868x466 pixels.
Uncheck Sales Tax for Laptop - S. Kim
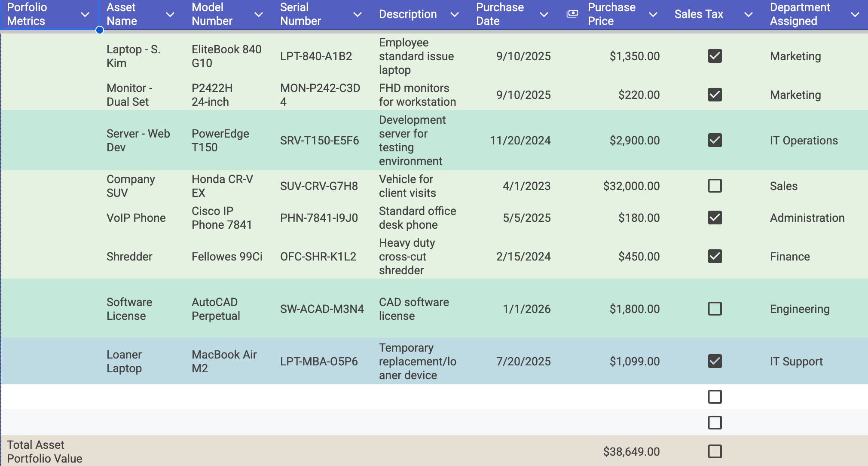715,56
